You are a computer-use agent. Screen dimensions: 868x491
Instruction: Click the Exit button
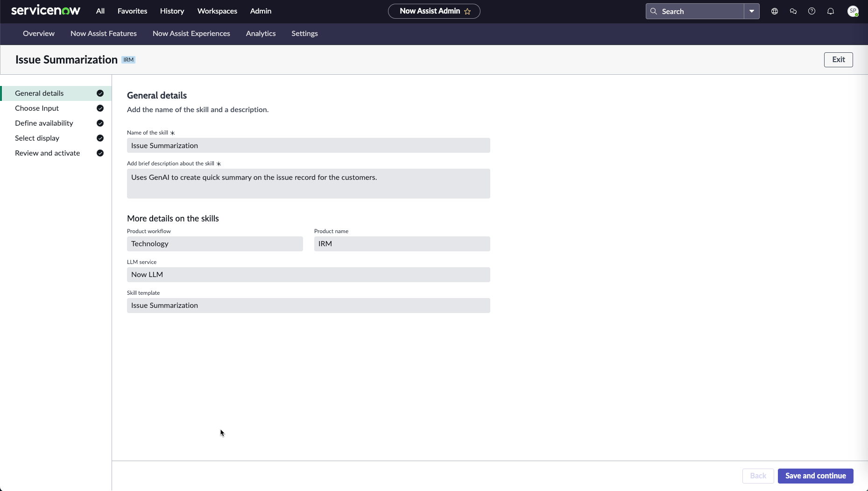838,60
